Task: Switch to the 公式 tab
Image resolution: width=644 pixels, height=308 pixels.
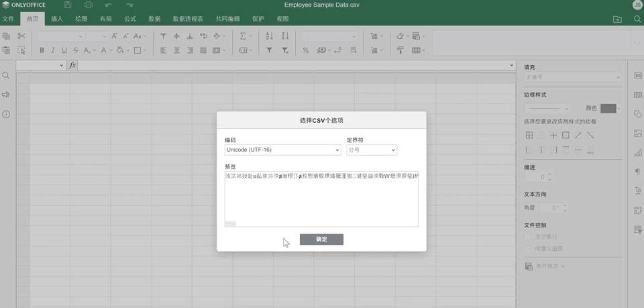Action: [130, 19]
